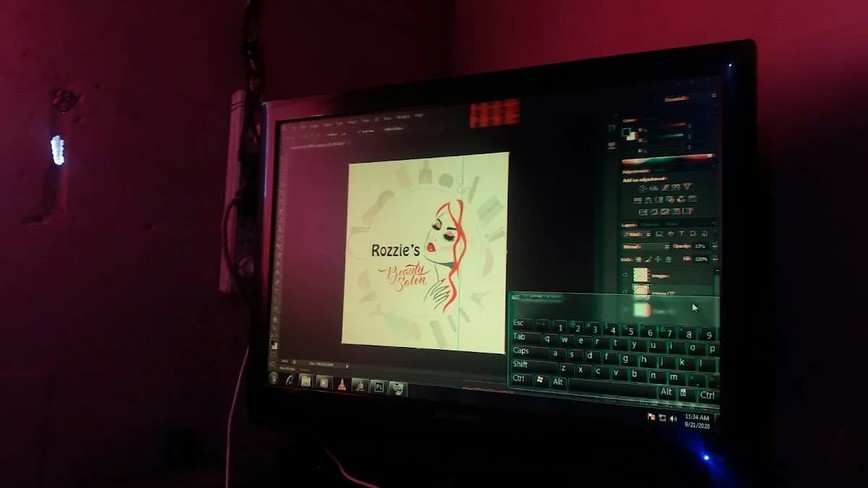Open the VLC media player taskbar icon
The width and height of the screenshot is (868, 488).
click(x=341, y=383)
